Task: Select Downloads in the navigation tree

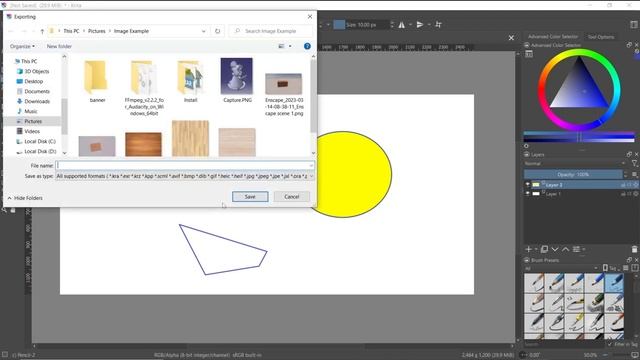Action: [x=37, y=101]
